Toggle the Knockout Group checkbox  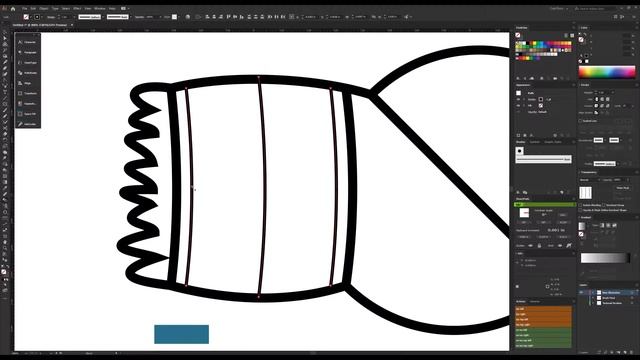(x=604, y=205)
